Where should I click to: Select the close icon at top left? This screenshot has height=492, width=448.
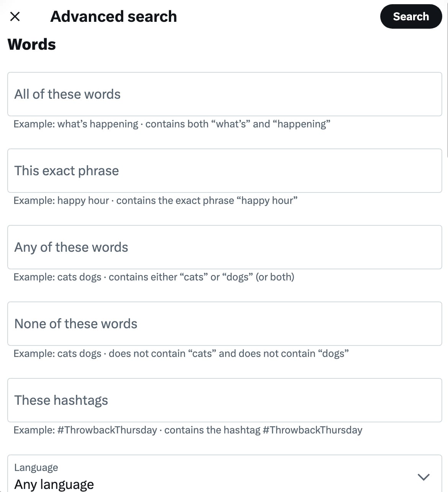coord(15,16)
